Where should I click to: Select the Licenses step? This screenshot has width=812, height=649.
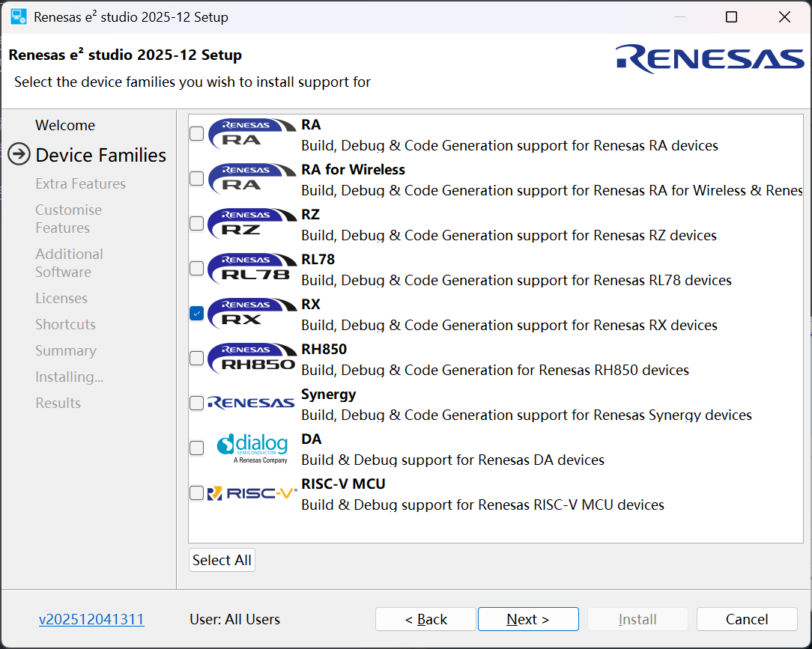pos(61,299)
